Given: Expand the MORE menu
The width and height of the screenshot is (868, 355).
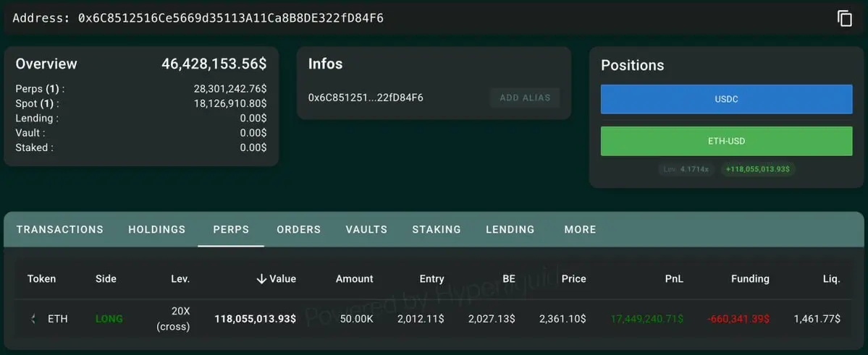Looking at the screenshot, I should (580, 229).
